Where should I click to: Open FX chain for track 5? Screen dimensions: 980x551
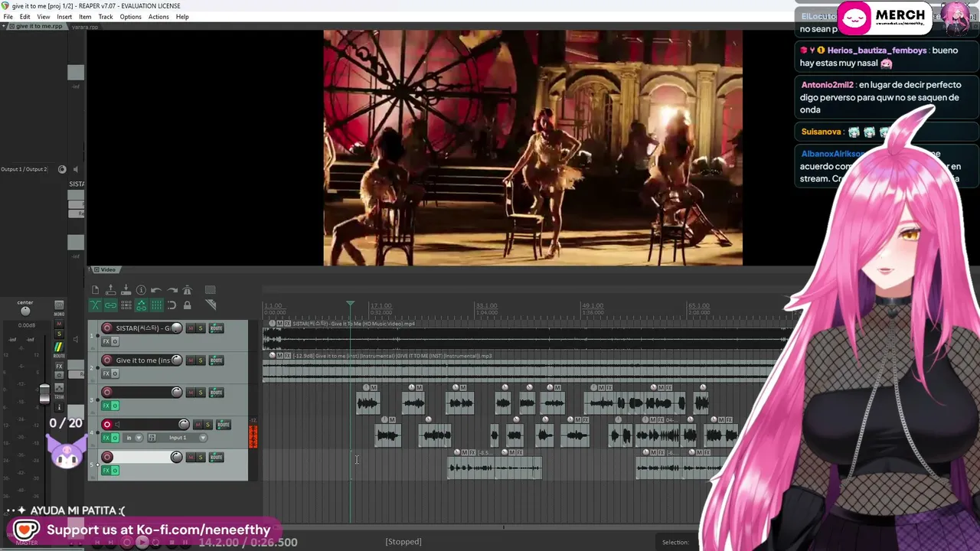(106, 470)
